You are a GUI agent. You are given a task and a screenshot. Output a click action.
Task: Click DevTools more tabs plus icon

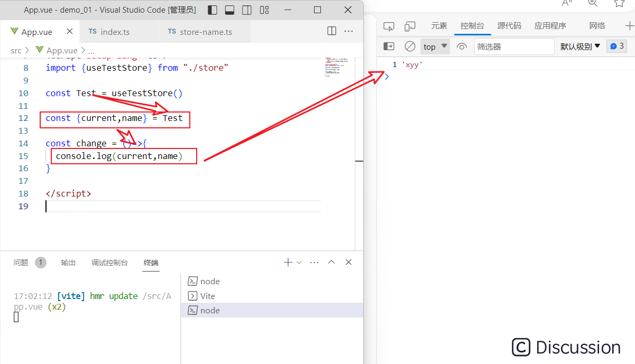click(629, 25)
